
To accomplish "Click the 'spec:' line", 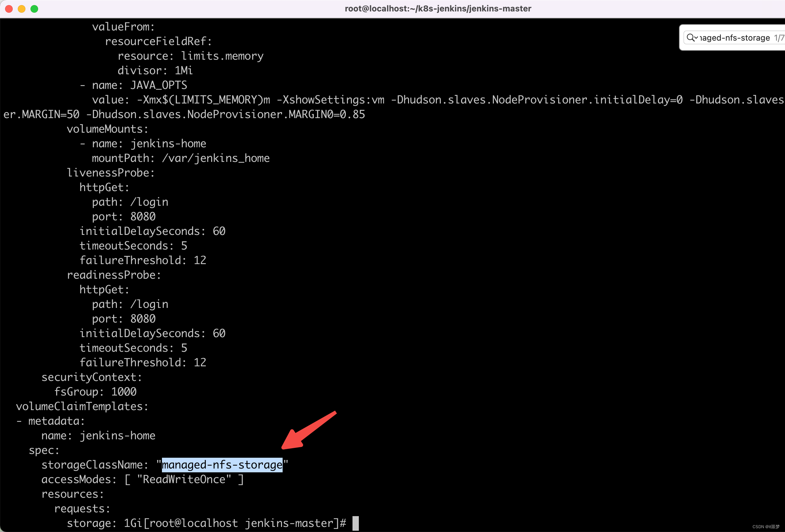I will click(44, 450).
